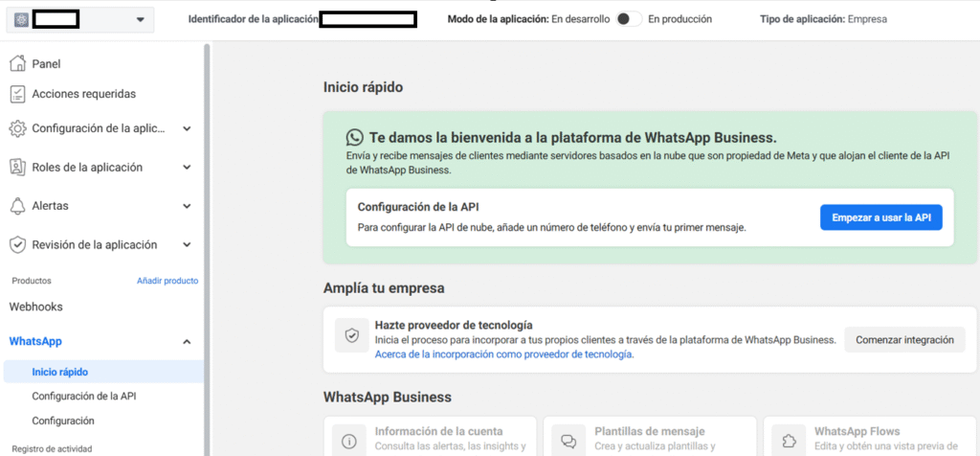The width and height of the screenshot is (980, 456).
Task: Click the Configuración de la aplicación gear icon
Action: [x=17, y=129]
